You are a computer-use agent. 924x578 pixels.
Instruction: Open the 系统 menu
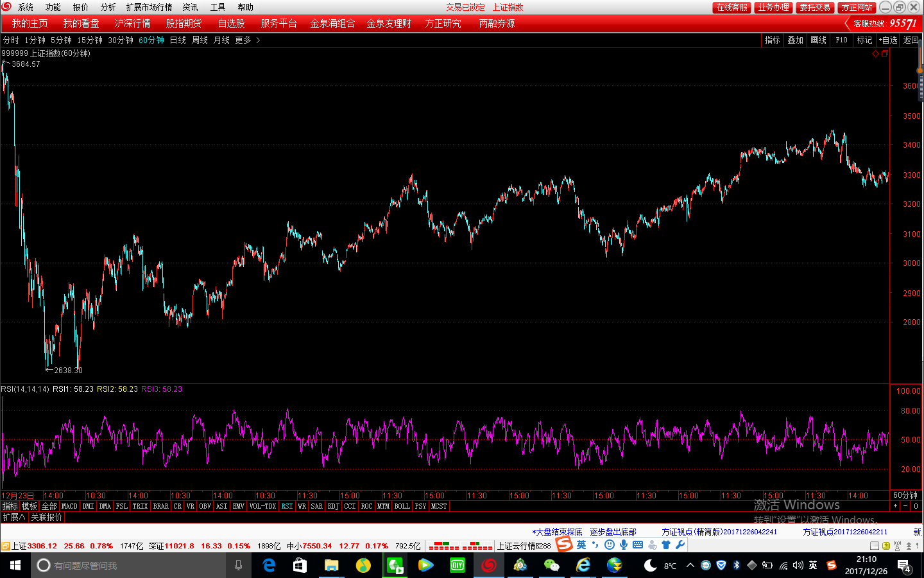[26, 7]
